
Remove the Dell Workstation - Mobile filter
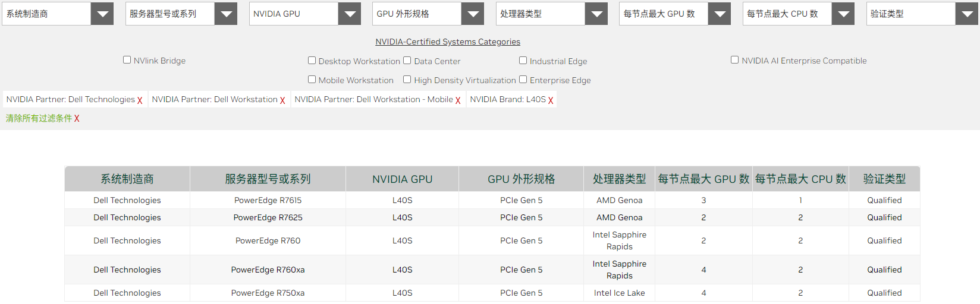[458, 100]
